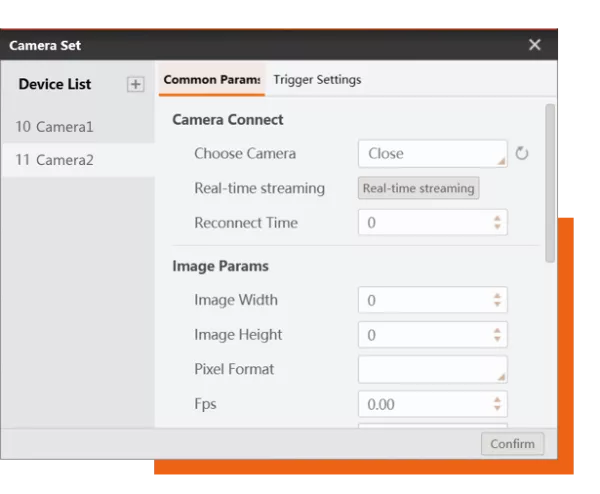
Task: Switch to the Trigger Settings tab
Action: click(x=317, y=80)
